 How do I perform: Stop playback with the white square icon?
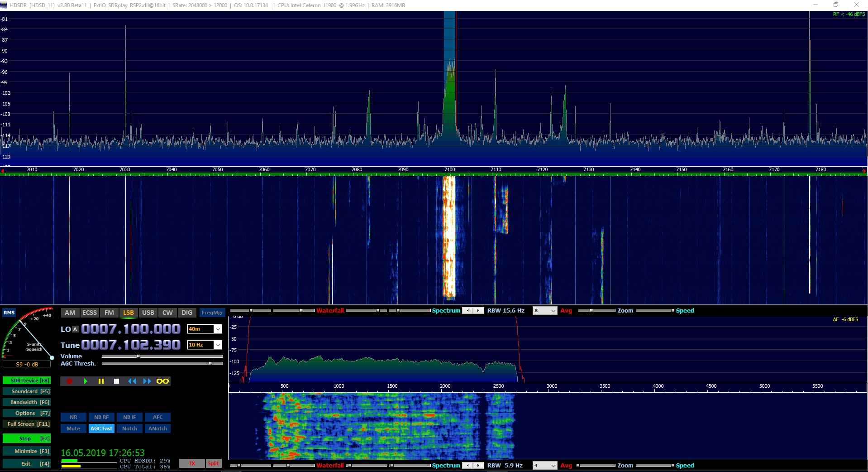(x=116, y=381)
